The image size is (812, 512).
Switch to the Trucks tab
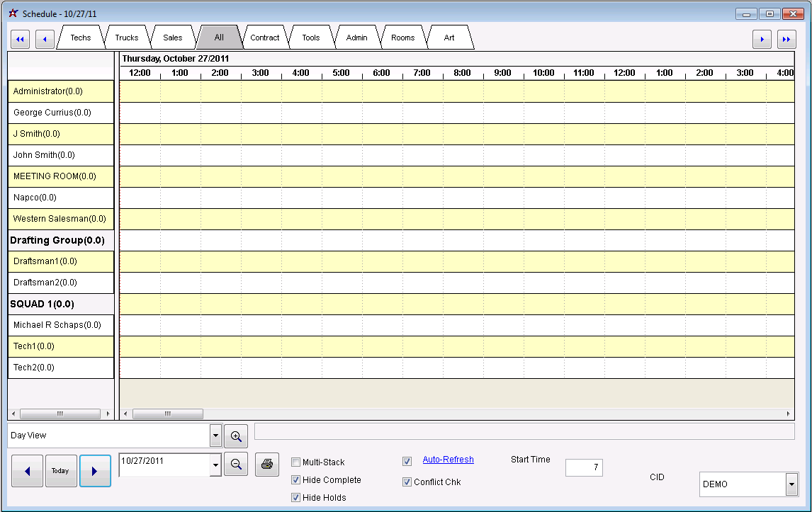click(127, 38)
